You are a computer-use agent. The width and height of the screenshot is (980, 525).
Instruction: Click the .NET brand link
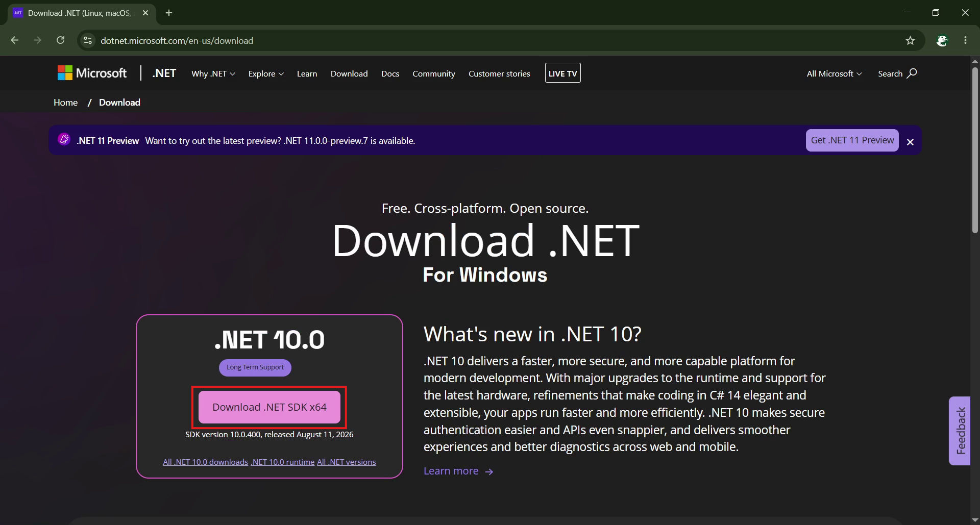[164, 73]
